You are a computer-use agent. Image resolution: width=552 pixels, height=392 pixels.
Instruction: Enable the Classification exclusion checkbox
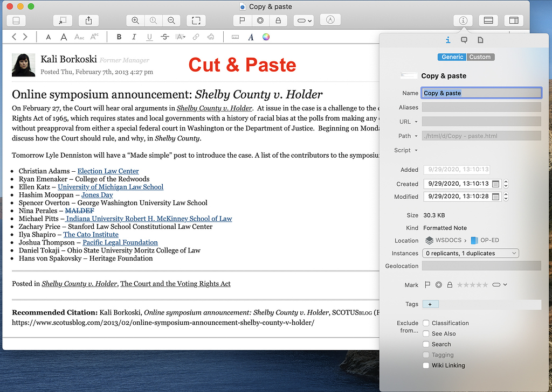point(425,323)
